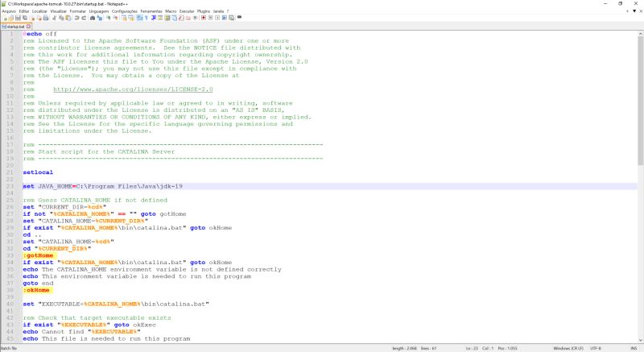The image size is (644, 352).
Task: Open Folder as Workspace toolbar icon
Action: click(x=188, y=18)
